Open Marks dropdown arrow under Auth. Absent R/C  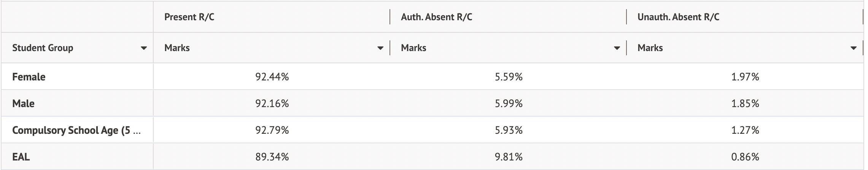coord(617,48)
